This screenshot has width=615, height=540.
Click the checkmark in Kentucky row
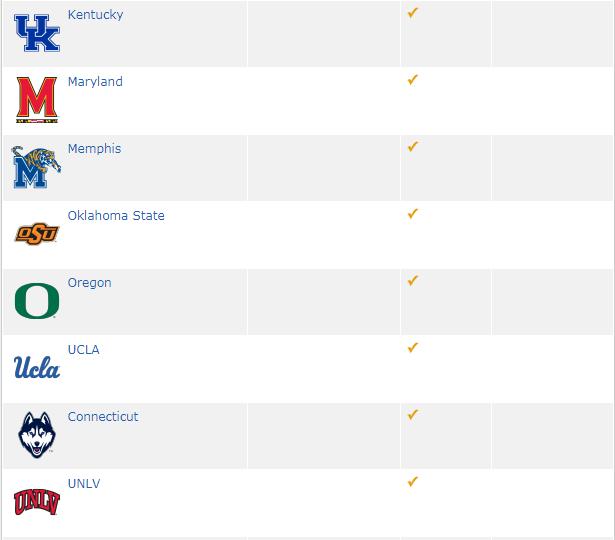point(413,13)
